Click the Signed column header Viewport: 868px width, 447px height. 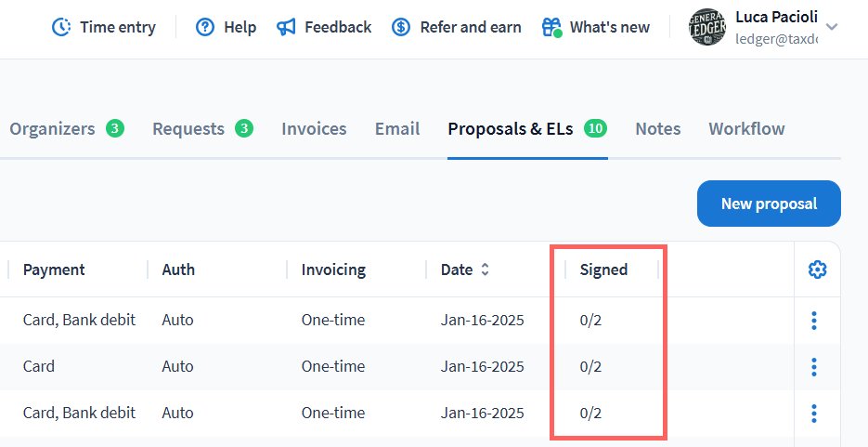[x=603, y=270]
